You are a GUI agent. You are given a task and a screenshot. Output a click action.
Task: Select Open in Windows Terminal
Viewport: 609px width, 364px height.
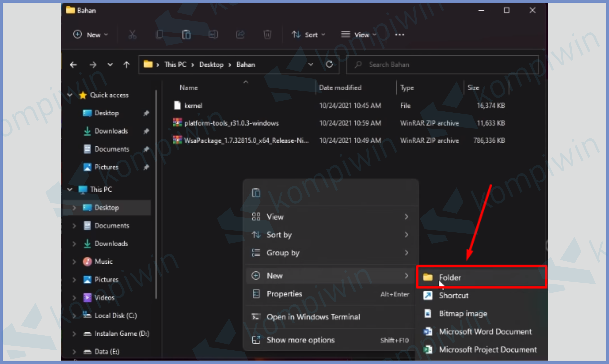(x=313, y=317)
